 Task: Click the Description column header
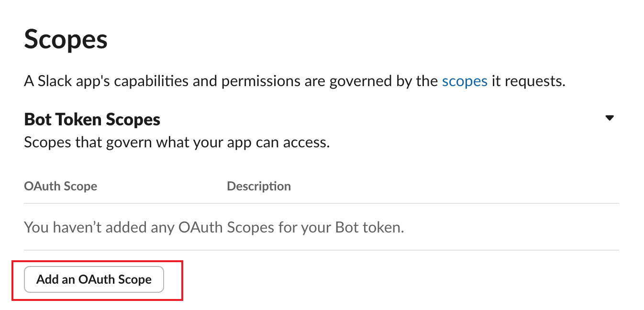pos(259,186)
